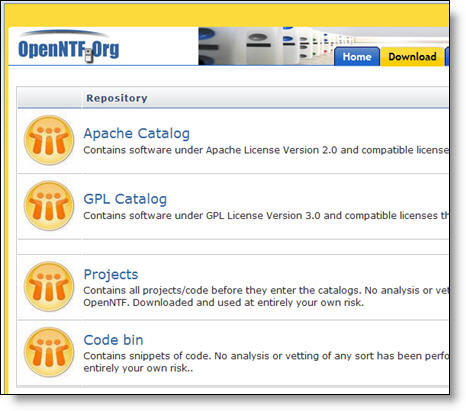This screenshot has width=466, height=411.
Task: Switch to the Download tab
Action: tap(412, 57)
